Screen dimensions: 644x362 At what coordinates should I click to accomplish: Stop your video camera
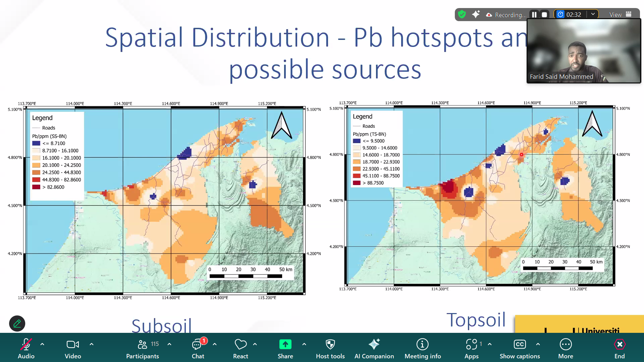point(73,348)
